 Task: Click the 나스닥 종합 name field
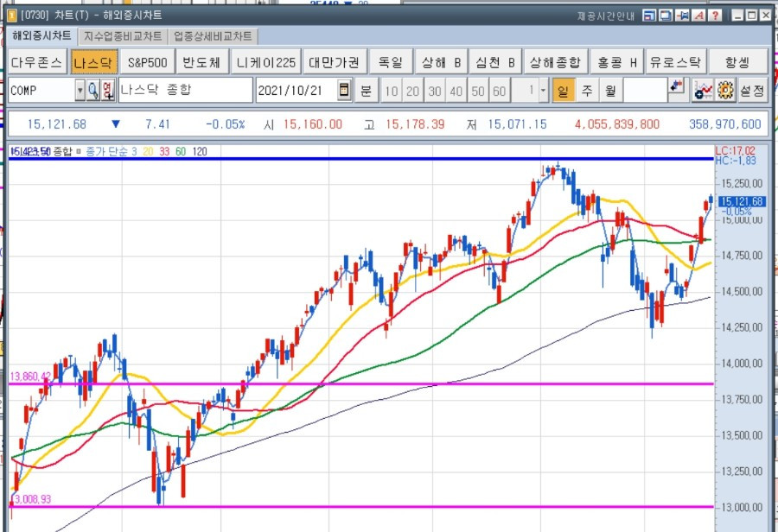(x=186, y=90)
